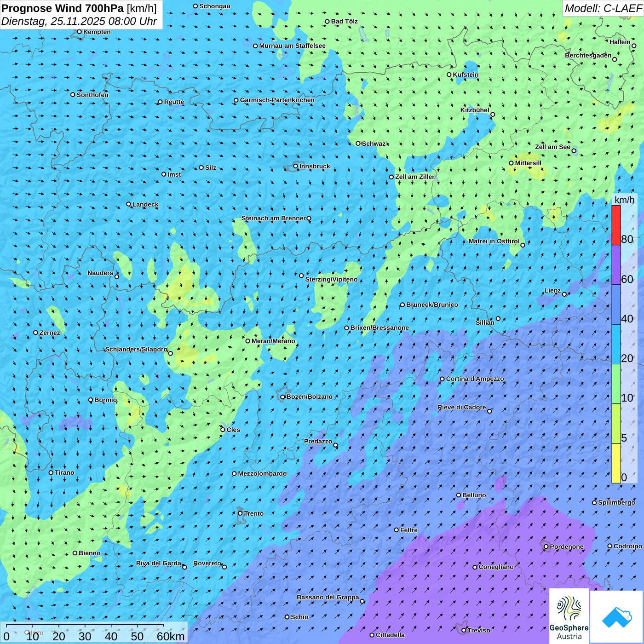
Task: Click the 'Prognose Wind 700hPa' title
Action: (63, 8)
